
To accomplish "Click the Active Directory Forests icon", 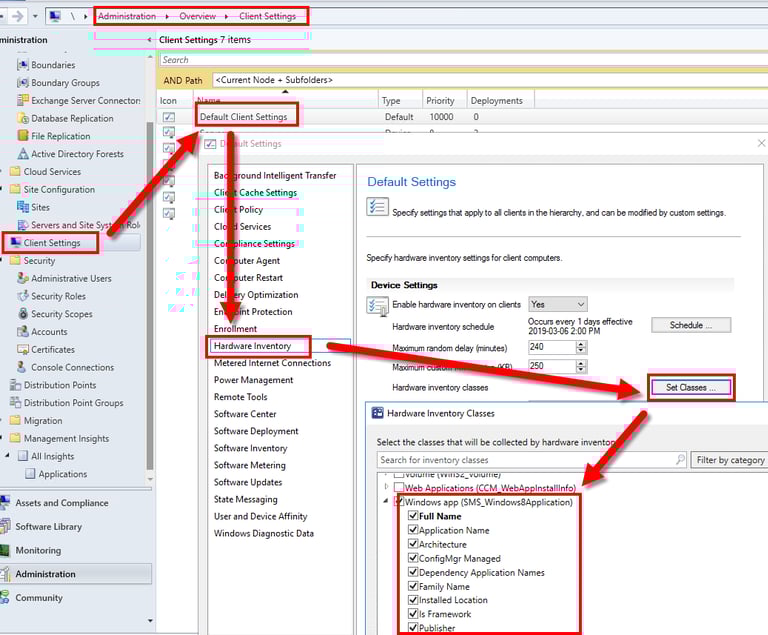I will (x=23, y=154).
